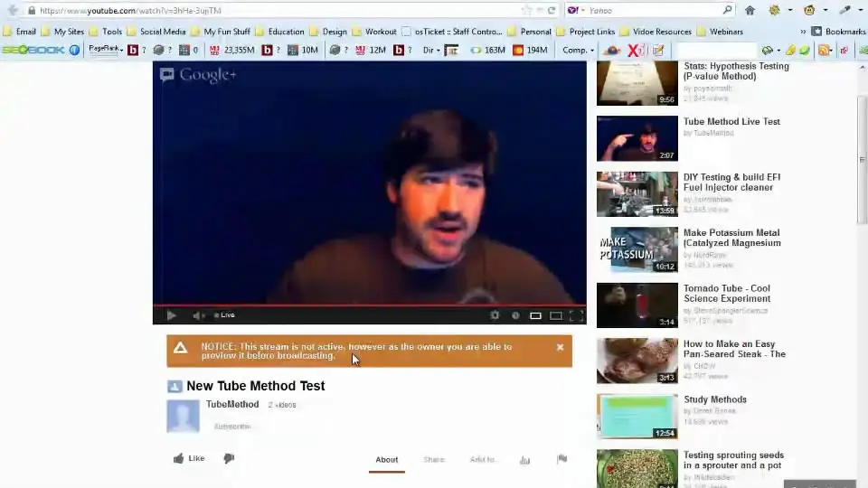
Task: Open the Comp. dropdown in SEO toolbar
Action: tap(578, 50)
